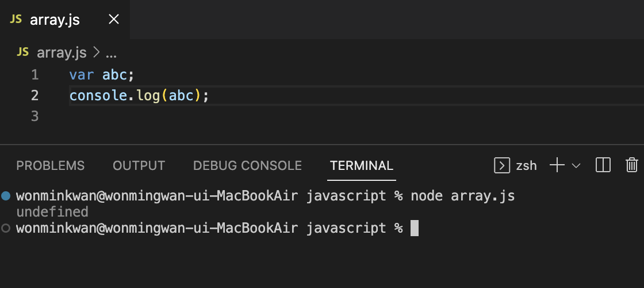
Task: Open the launch profile dropdown chevron
Action: [x=576, y=166]
